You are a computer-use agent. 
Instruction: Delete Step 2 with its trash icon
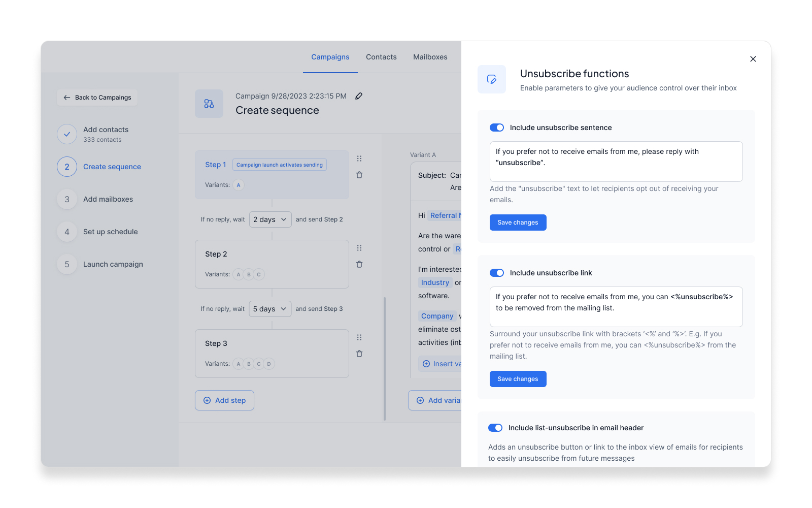(359, 264)
